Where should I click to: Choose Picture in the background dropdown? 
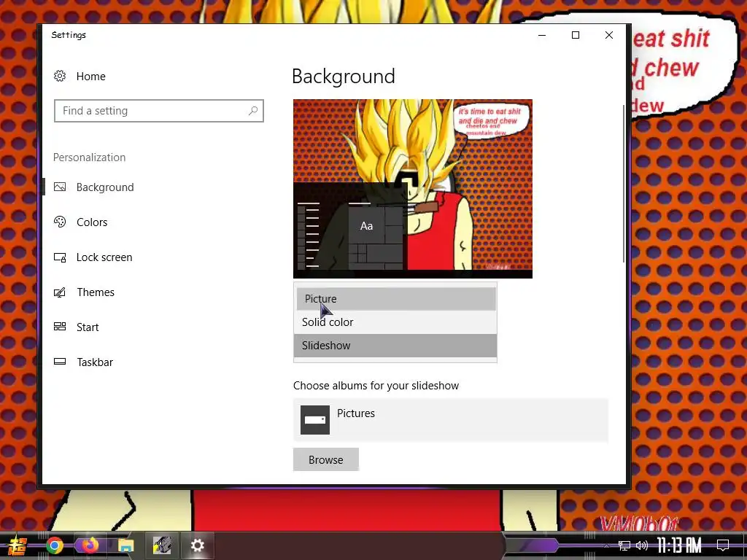coord(395,298)
